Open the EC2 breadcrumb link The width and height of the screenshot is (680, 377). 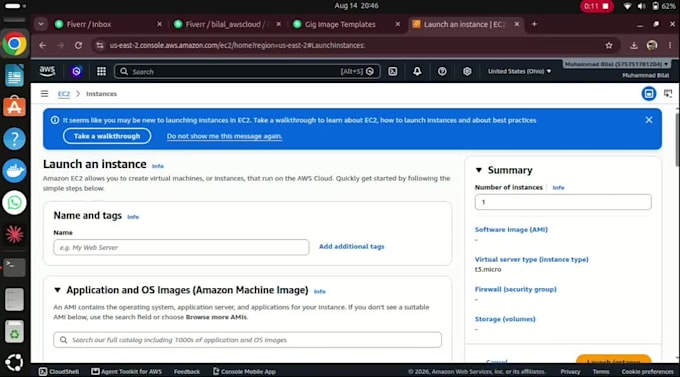point(64,94)
